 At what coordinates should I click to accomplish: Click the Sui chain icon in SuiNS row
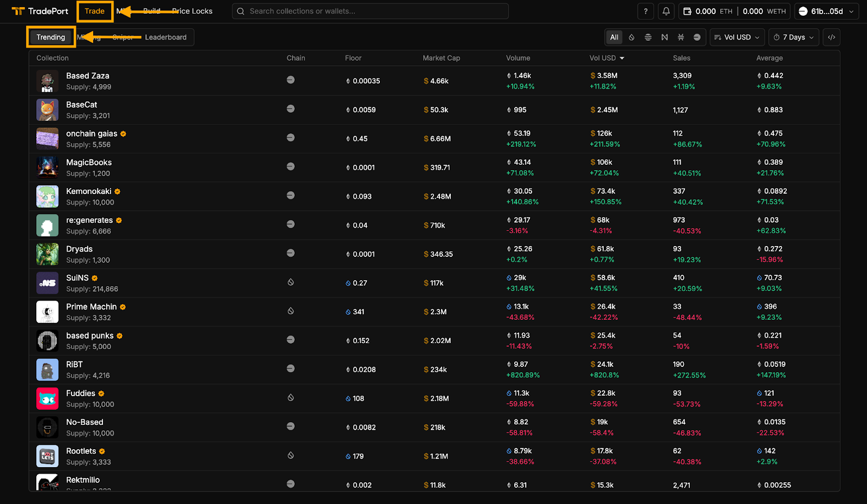[x=290, y=282]
